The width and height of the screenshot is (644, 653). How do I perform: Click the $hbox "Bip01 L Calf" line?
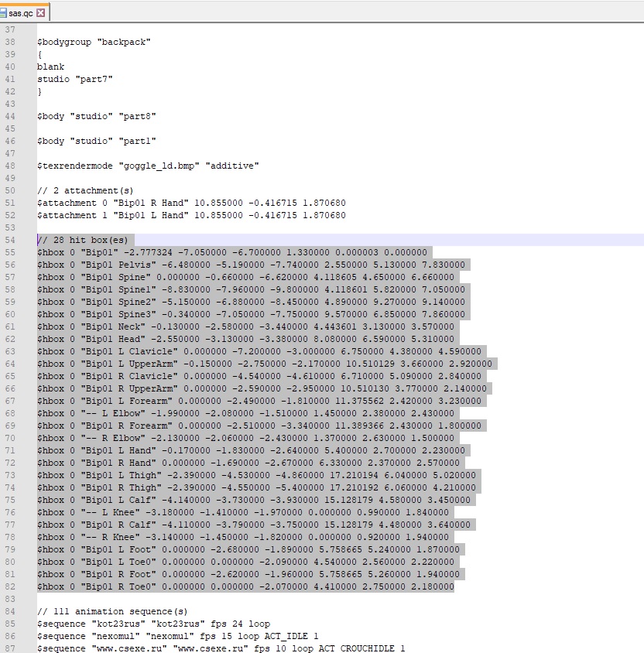[254, 500]
